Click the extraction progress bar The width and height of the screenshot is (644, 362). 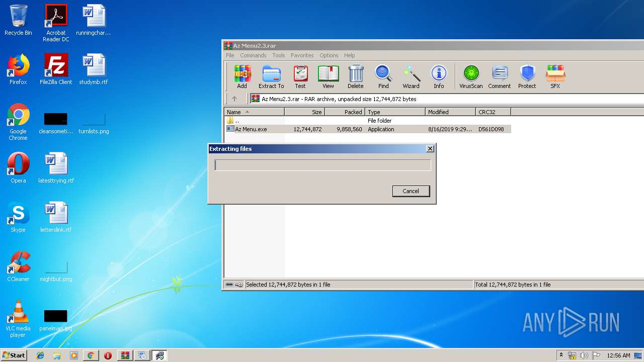(x=323, y=165)
